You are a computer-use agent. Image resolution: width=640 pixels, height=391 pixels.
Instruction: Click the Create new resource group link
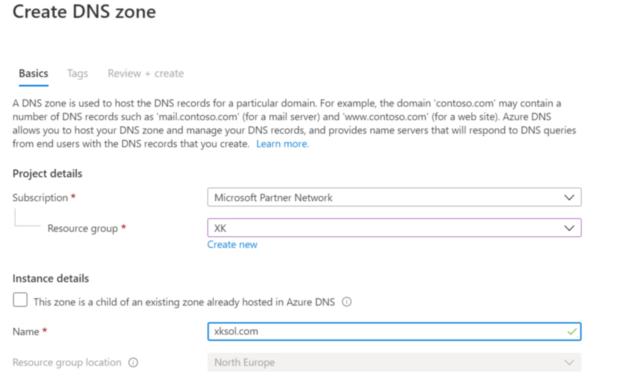pyautogui.click(x=232, y=244)
